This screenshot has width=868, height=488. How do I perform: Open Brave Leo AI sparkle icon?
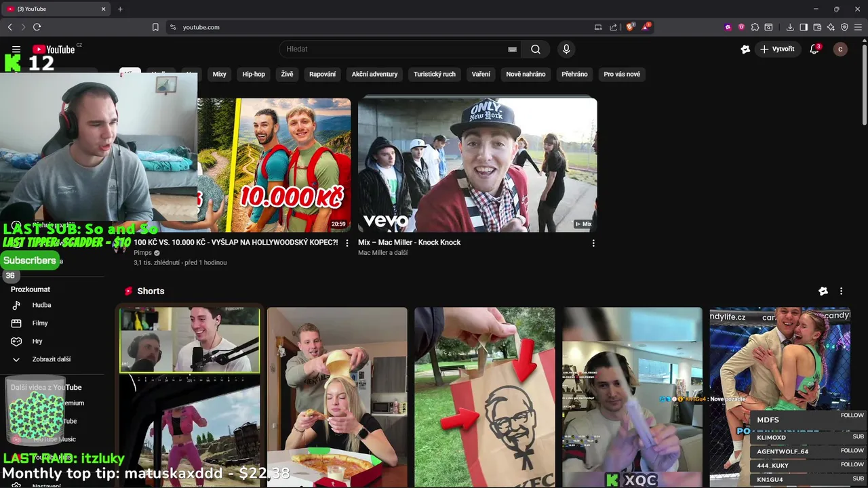tap(831, 27)
